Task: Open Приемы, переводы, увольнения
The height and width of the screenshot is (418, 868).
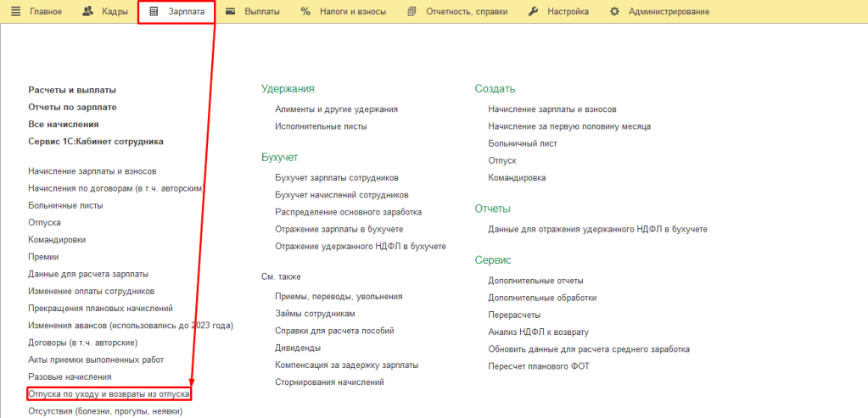Action: click(339, 297)
